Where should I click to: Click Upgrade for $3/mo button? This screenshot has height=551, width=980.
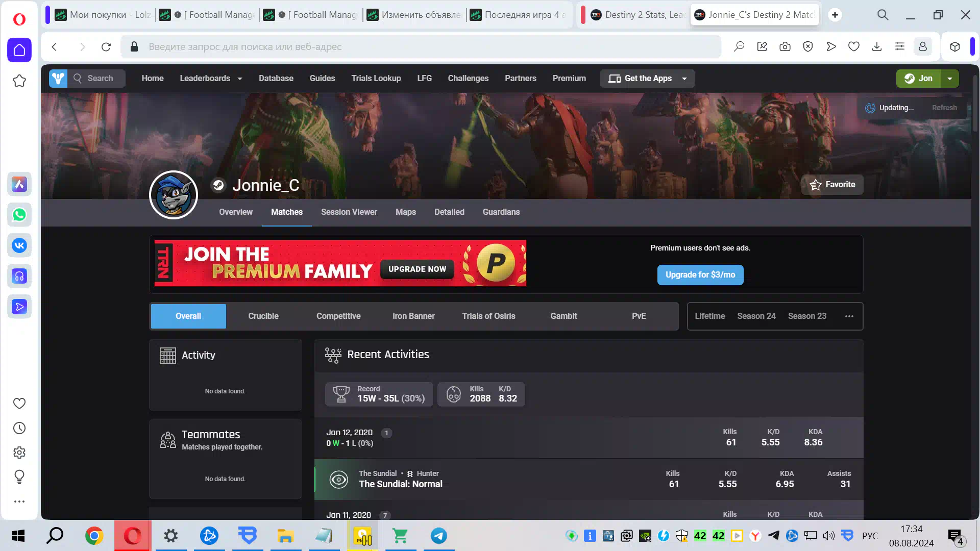click(x=700, y=275)
